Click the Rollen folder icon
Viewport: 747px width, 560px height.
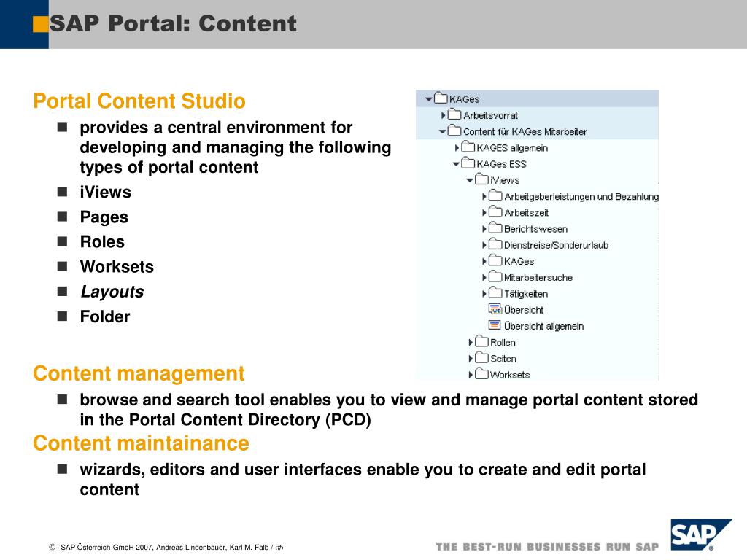(482, 341)
